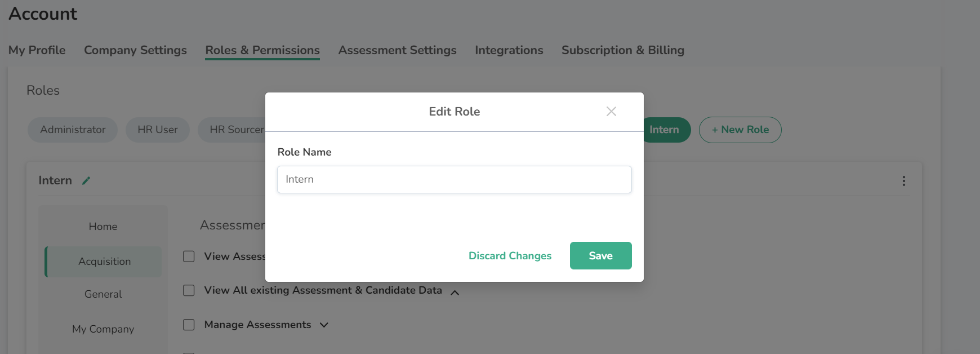
Task: Click Discard Changes link
Action: pos(510,256)
